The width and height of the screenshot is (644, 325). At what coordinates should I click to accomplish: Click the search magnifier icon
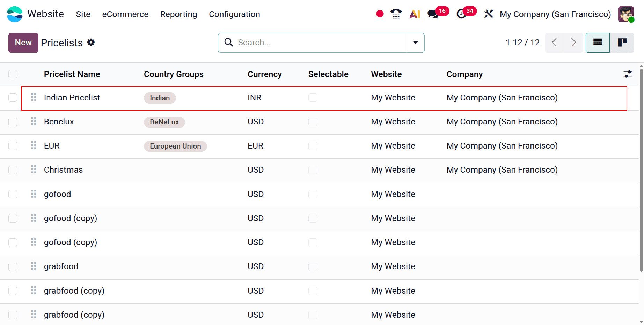(229, 43)
